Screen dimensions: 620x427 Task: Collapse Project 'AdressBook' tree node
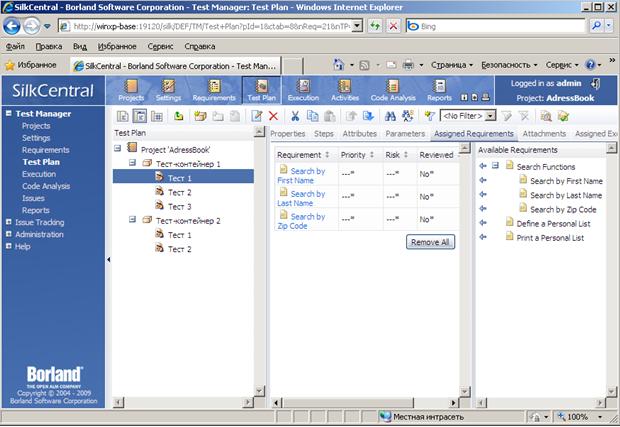point(117,148)
